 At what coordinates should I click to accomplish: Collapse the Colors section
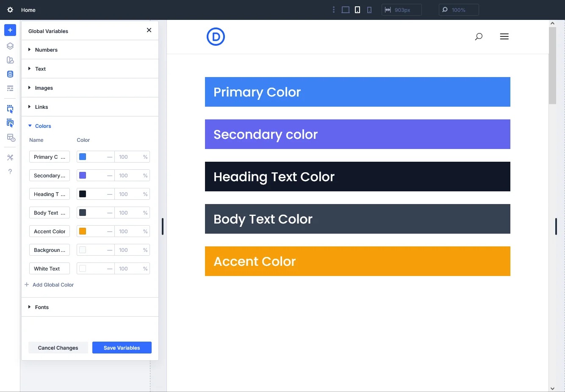coord(43,126)
